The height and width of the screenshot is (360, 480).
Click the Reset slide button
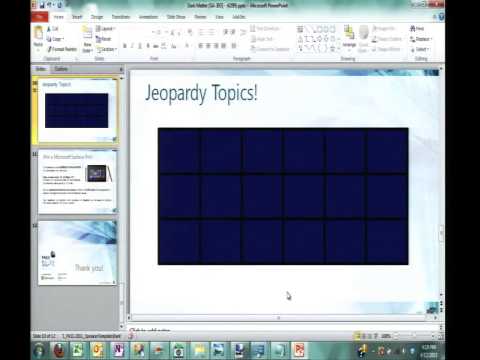tap(104, 39)
